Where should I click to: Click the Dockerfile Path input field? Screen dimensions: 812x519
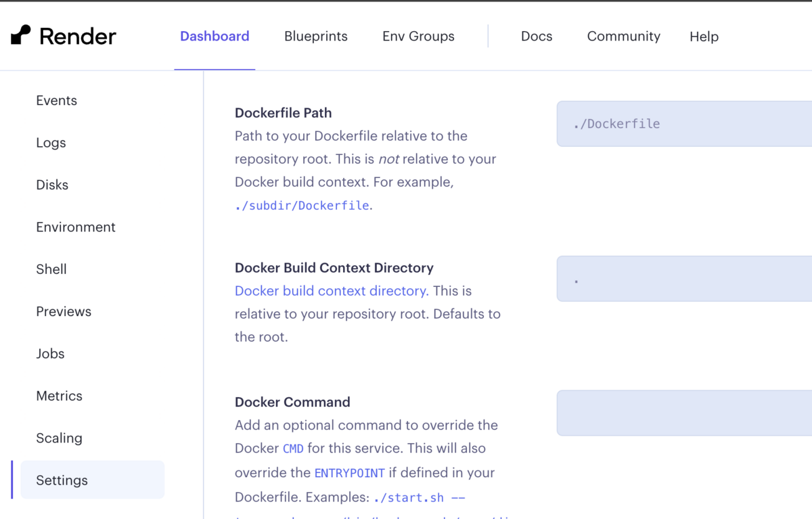click(x=683, y=123)
